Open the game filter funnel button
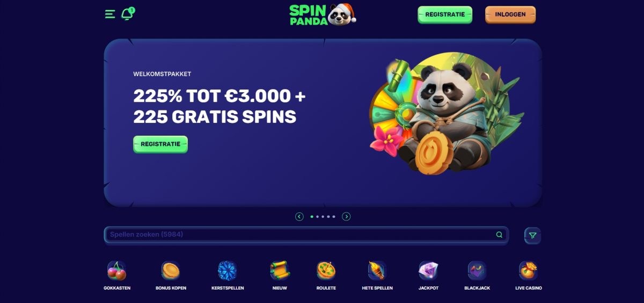 click(x=532, y=235)
